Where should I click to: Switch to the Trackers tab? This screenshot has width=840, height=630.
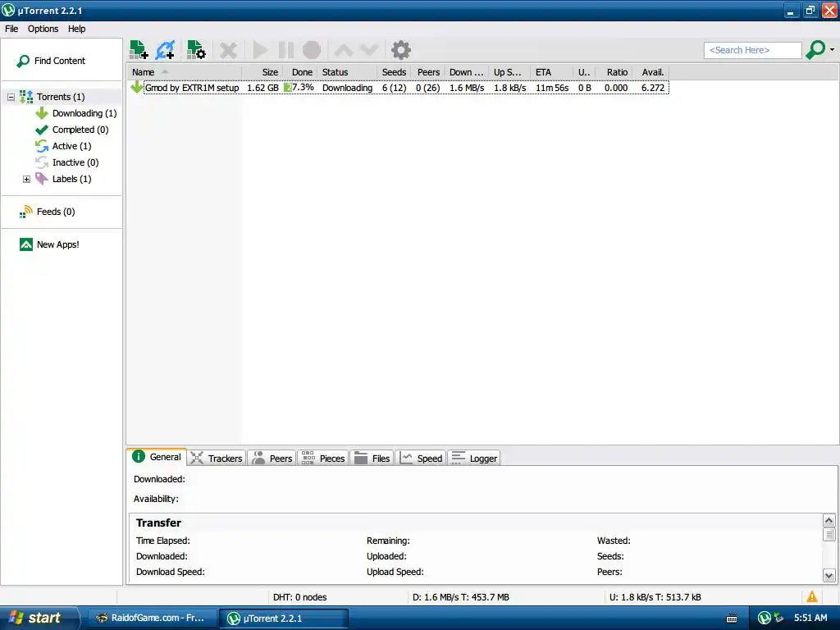pos(217,459)
